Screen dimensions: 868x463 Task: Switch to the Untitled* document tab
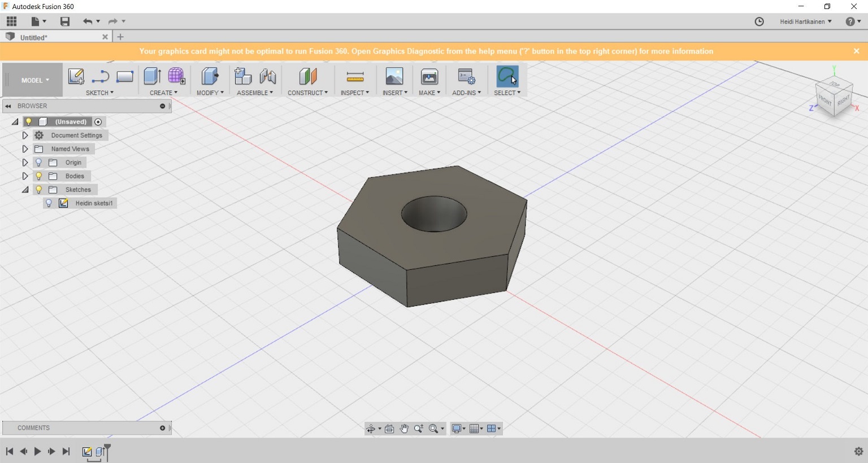(x=34, y=37)
